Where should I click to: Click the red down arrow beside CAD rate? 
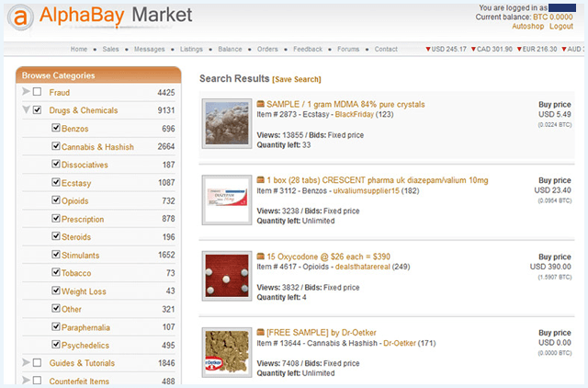coord(473,49)
